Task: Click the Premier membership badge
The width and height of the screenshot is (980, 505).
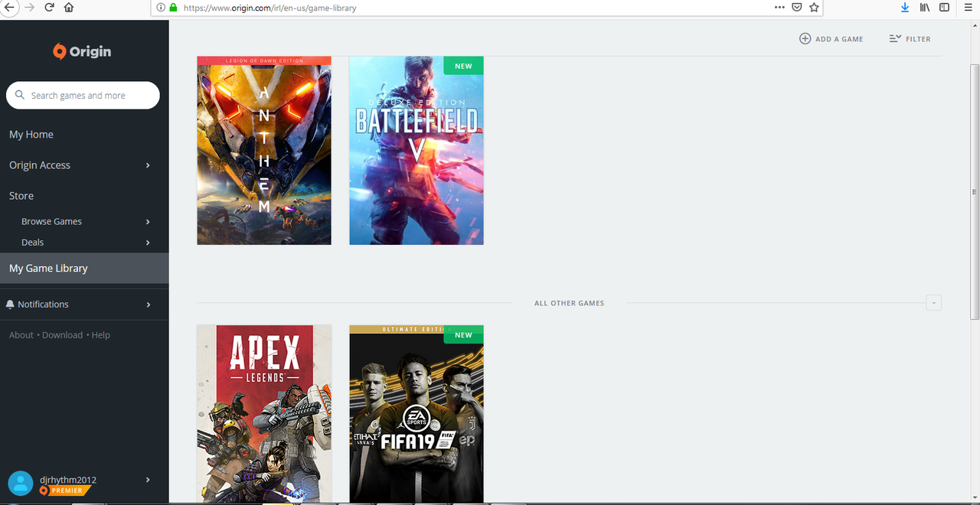Action: (66, 490)
